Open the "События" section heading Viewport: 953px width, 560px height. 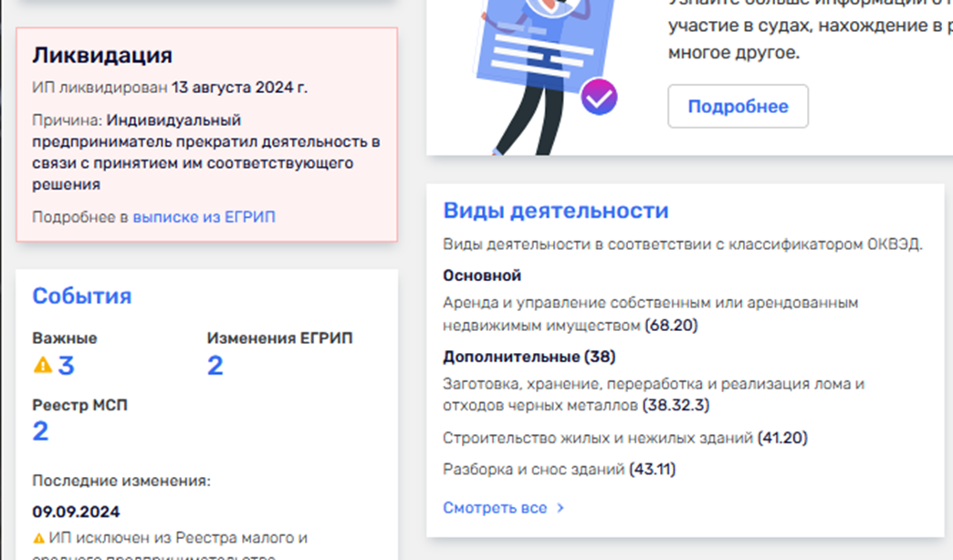82,296
